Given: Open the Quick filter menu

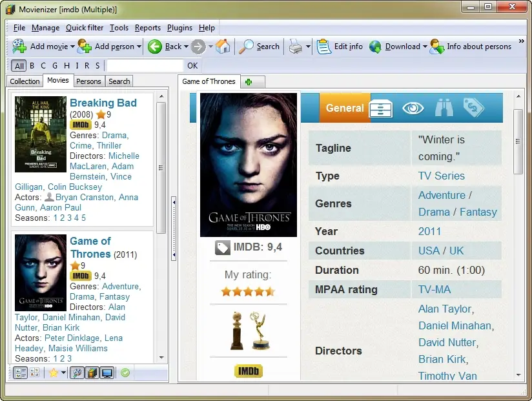Looking at the screenshot, I should click(x=85, y=28).
